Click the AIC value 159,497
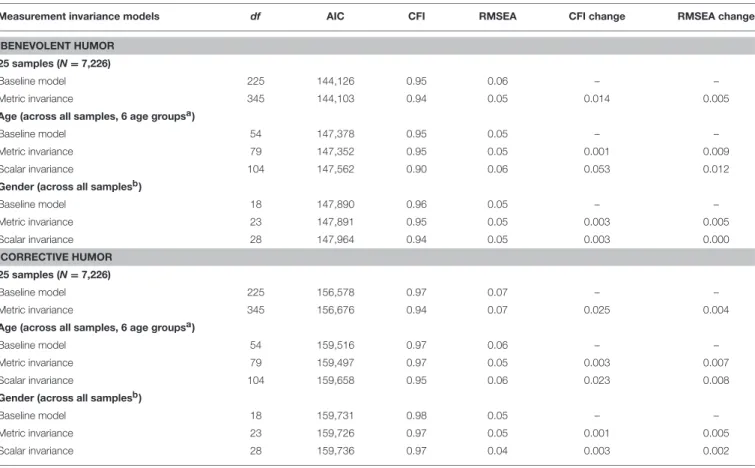The image size is (755, 468). [336, 363]
